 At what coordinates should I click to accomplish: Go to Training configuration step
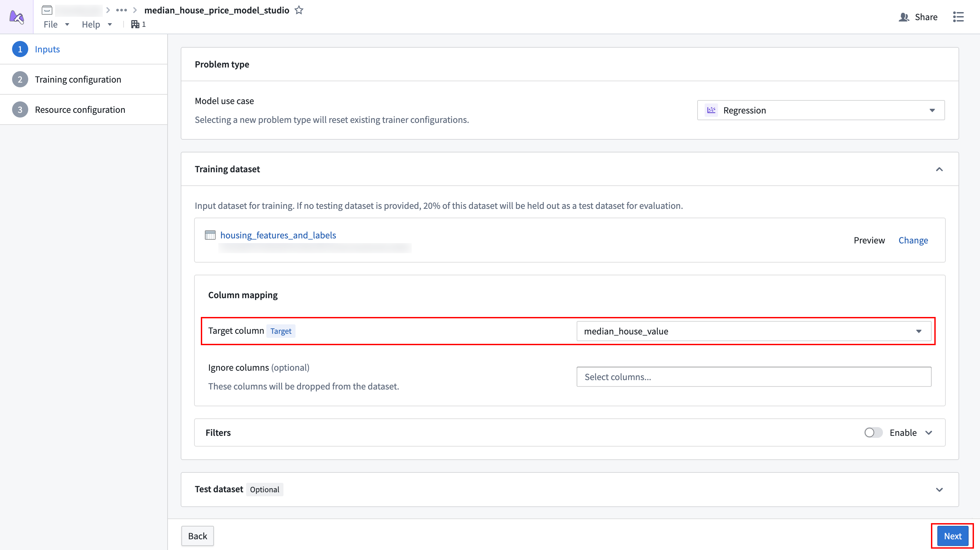(x=78, y=80)
